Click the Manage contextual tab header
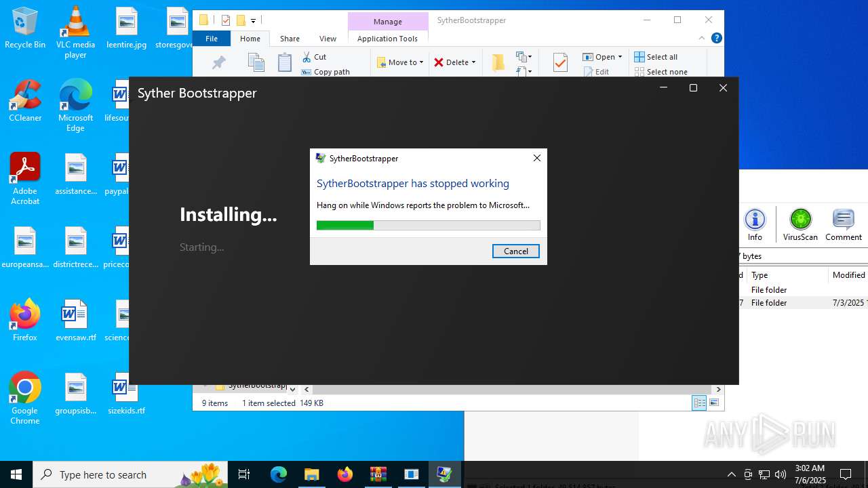Image resolution: width=868 pixels, height=488 pixels. tap(387, 22)
